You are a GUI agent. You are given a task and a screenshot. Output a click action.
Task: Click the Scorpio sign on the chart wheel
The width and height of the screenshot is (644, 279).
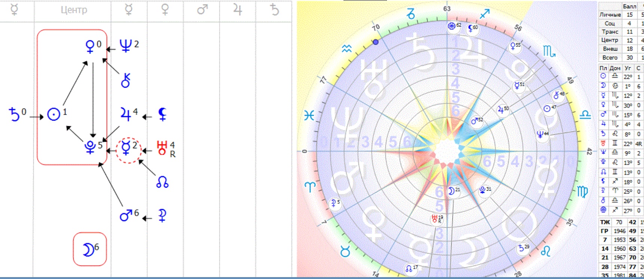point(549,51)
